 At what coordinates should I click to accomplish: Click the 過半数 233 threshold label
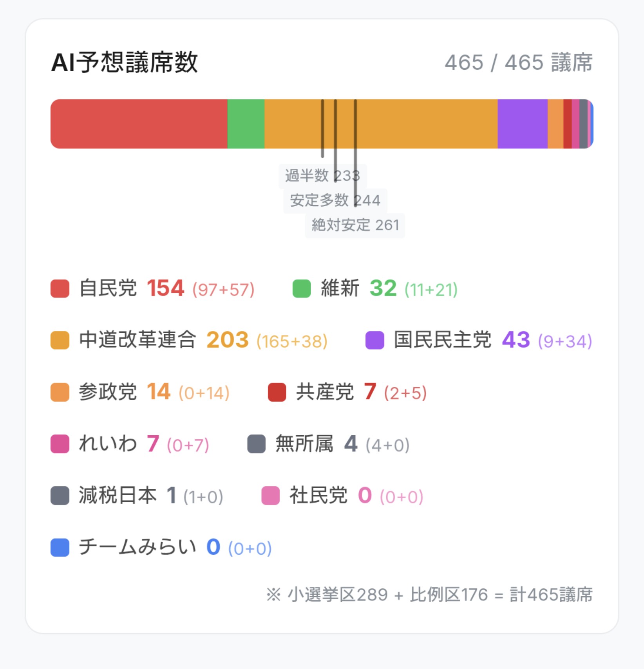(x=322, y=176)
